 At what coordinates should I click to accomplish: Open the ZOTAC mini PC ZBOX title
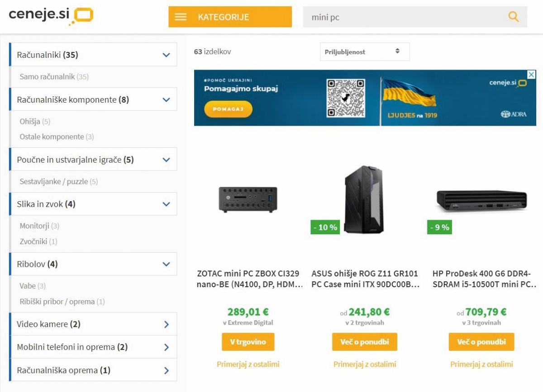tap(249, 279)
